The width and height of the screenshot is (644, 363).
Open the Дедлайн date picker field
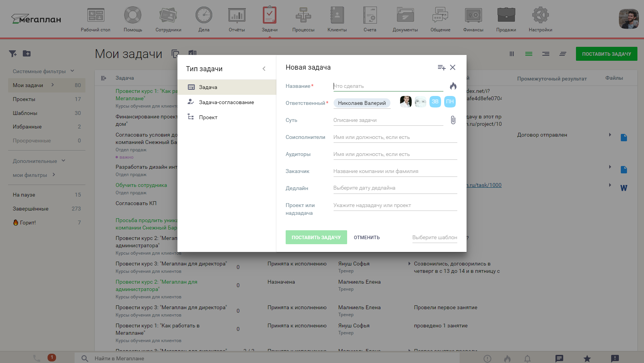pyautogui.click(x=395, y=188)
